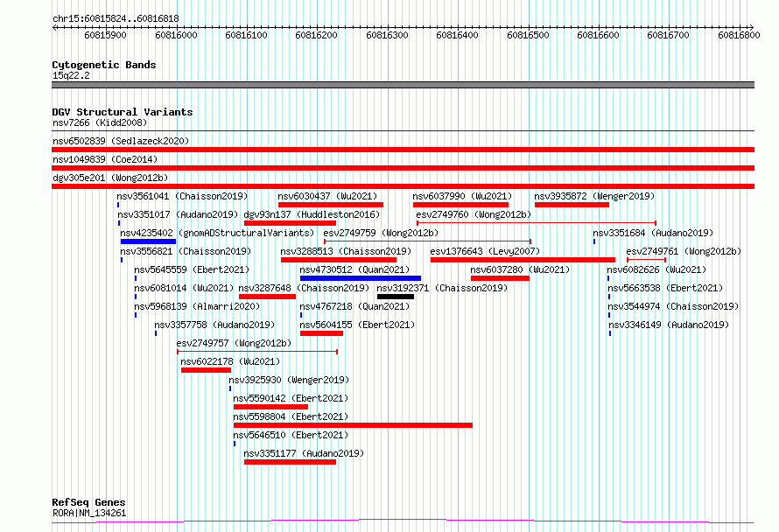
Task: Click the nsv6082626 (Wu2021) label
Action: [656, 269]
